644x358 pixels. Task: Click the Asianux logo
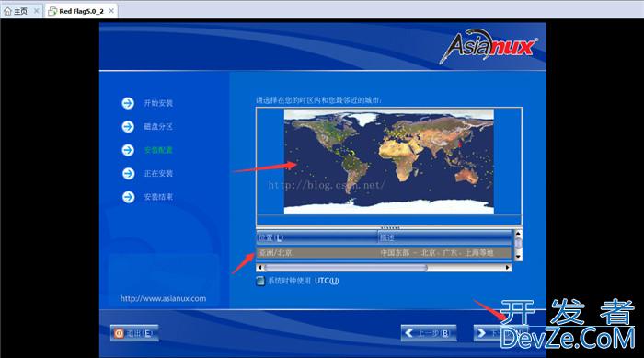[488, 46]
